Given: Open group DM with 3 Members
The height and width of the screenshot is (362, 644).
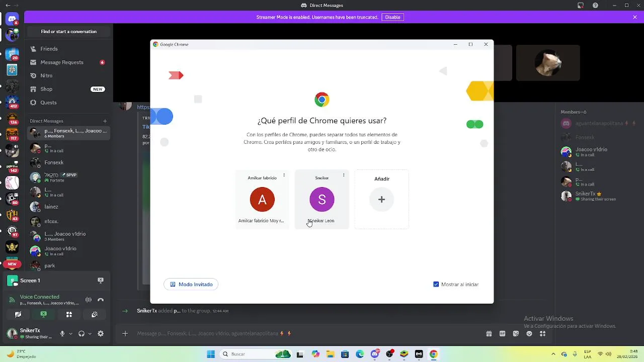Looking at the screenshot, I should click(x=68, y=236).
